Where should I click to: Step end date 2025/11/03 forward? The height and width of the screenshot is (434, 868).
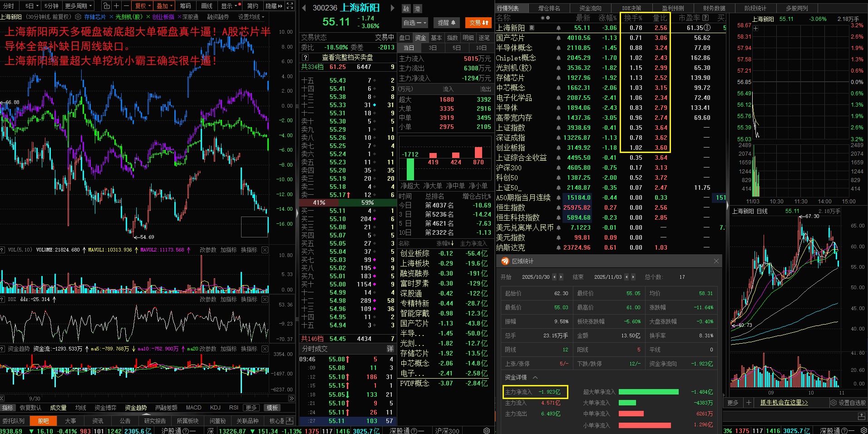coord(633,277)
